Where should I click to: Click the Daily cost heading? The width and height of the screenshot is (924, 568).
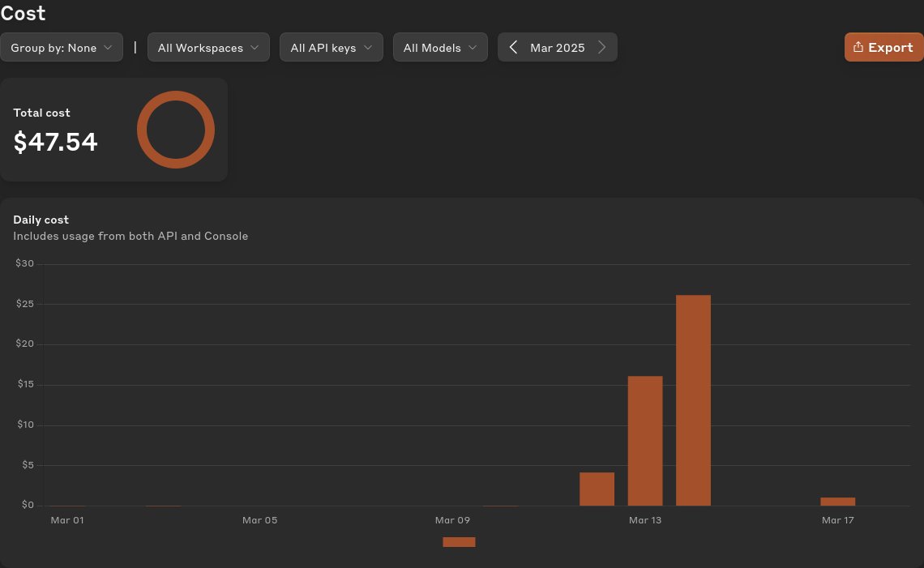41,220
